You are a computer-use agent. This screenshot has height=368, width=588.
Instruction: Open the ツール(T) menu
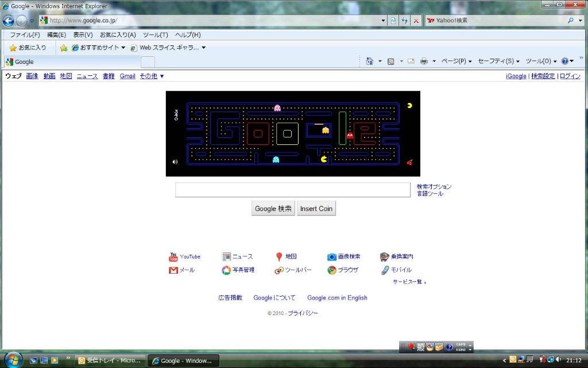[x=155, y=34]
